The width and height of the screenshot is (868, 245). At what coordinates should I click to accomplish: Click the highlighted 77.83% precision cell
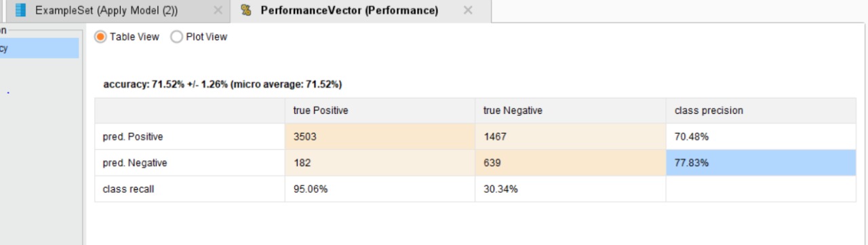[x=761, y=163]
